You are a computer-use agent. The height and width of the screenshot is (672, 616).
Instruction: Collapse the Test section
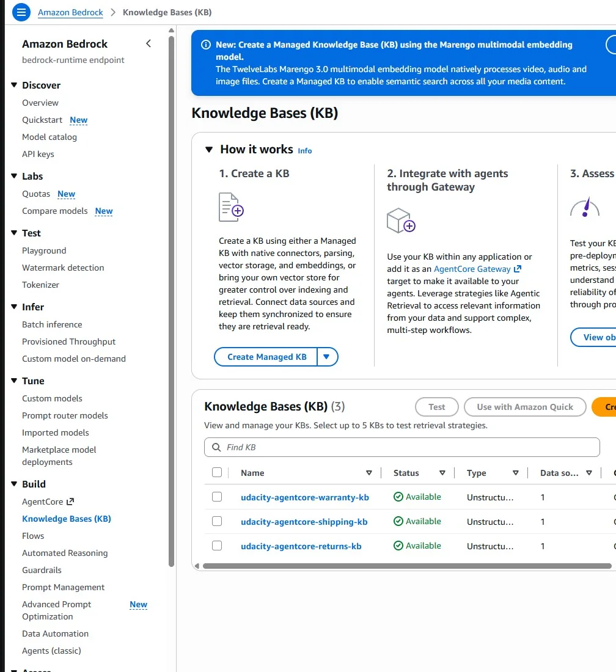(14, 233)
